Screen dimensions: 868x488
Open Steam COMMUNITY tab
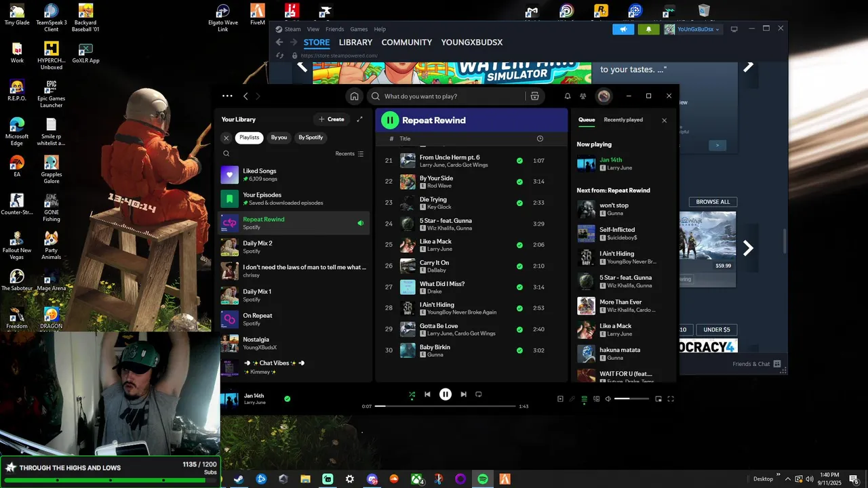pos(406,42)
